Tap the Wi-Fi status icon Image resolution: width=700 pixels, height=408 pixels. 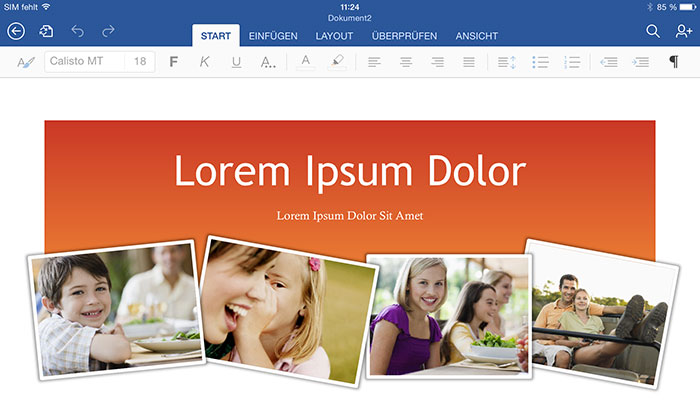(x=46, y=7)
